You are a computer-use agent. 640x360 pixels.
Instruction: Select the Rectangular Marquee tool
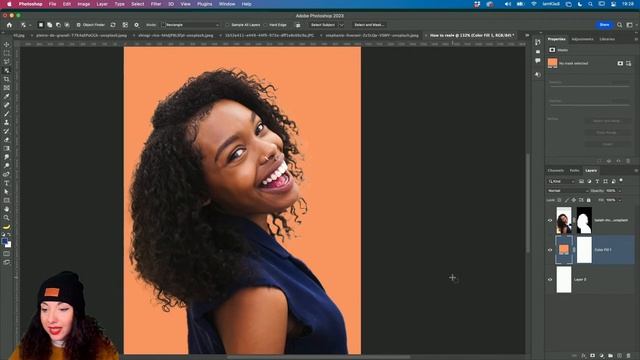[x=7, y=53]
